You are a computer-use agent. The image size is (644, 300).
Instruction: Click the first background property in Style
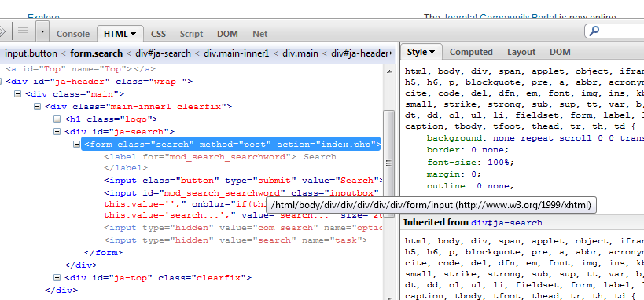click(535, 138)
